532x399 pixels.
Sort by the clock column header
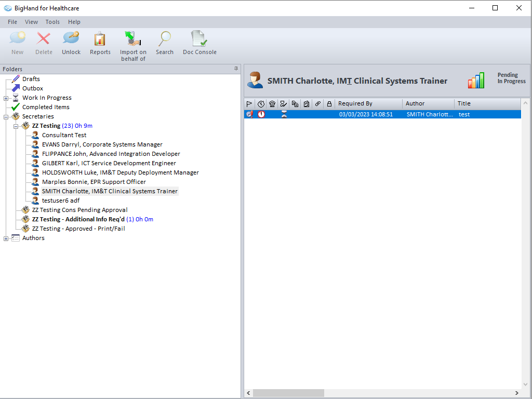click(x=261, y=104)
